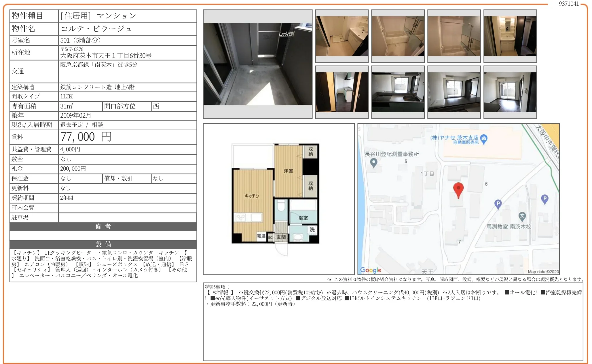The height and width of the screenshot is (364, 592).
Task: Open the bottom right living room photo
Action: pos(510,92)
